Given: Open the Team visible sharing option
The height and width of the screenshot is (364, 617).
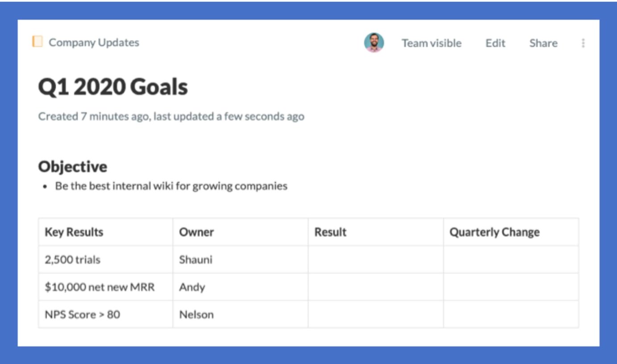Looking at the screenshot, I should coord(431,43).
